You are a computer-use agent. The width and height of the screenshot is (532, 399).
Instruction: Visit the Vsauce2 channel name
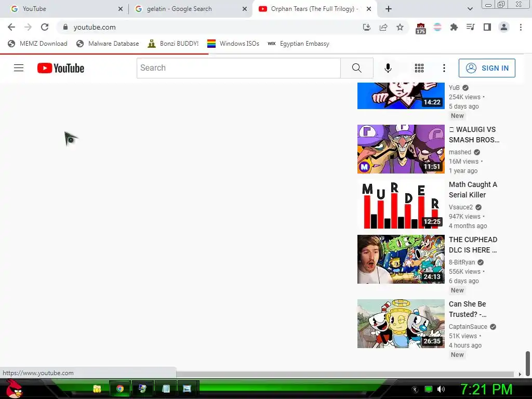(x=460, y=207)
